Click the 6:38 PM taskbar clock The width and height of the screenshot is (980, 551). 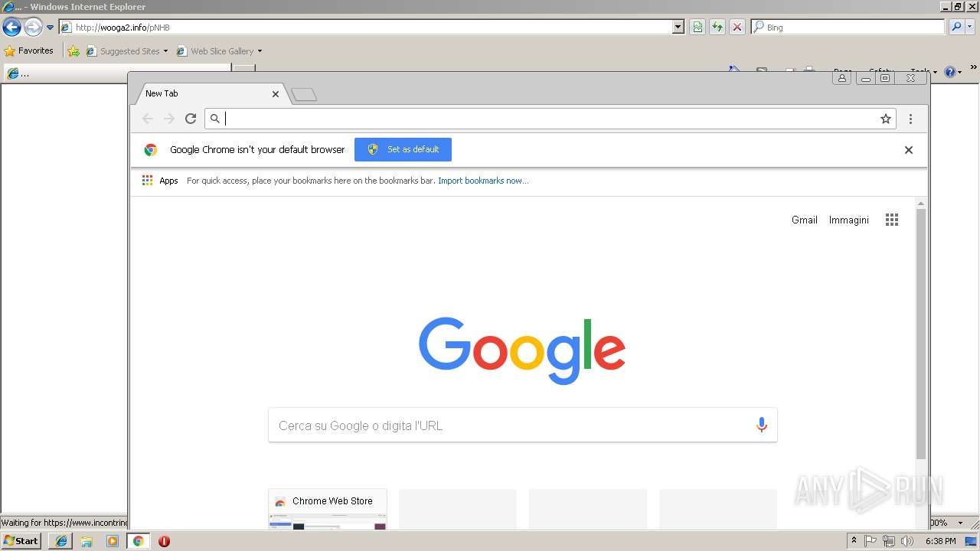[x=940, y=541]
